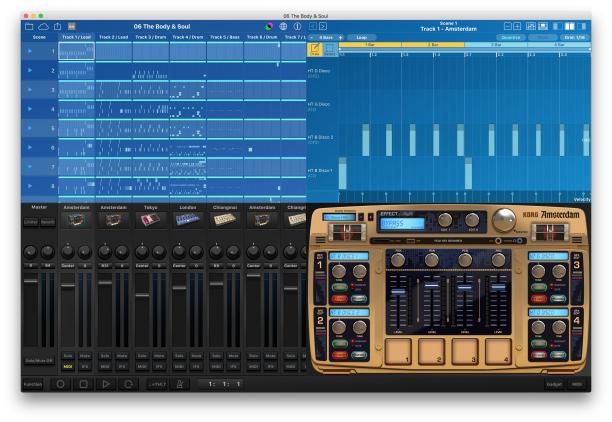Toggle the Master Limiter button
Screen dimensions: 612x422
[31, 222]
